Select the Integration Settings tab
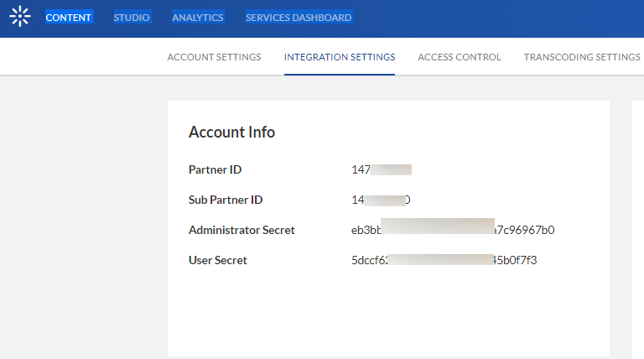This screenshot has width=644, height=359. pyautogui.click(x=340, y=57)
